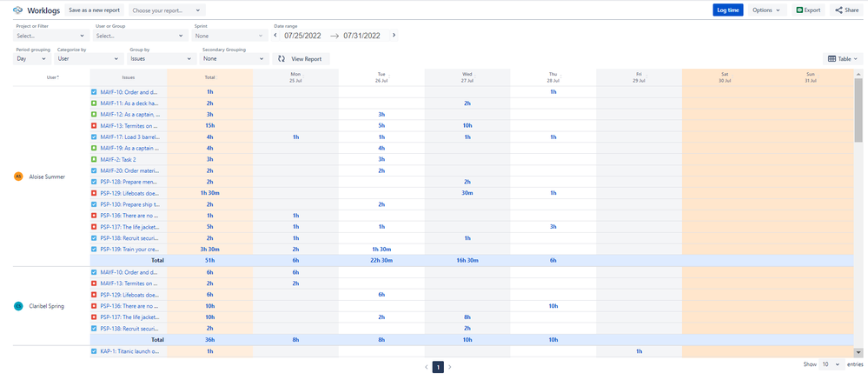This screenshot has height=380, width=868.
Task: Go to the previous date range with the left arrow
Action: coord(275,36)
